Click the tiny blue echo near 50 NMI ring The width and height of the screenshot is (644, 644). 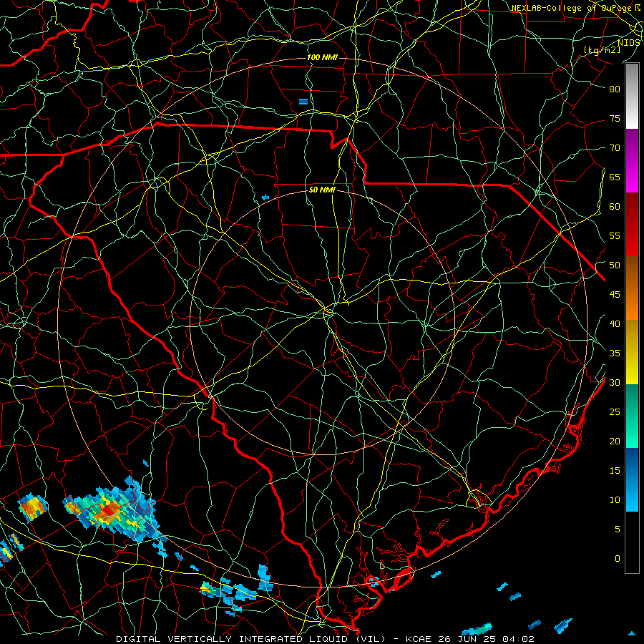pos(265,197)
